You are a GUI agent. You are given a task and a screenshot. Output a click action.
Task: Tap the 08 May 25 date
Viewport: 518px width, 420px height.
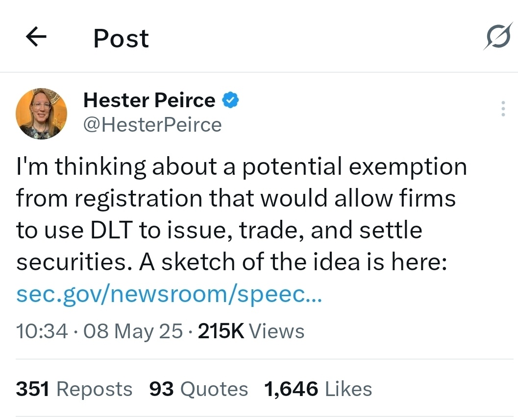pyautogui.click(x=133, y=331)
